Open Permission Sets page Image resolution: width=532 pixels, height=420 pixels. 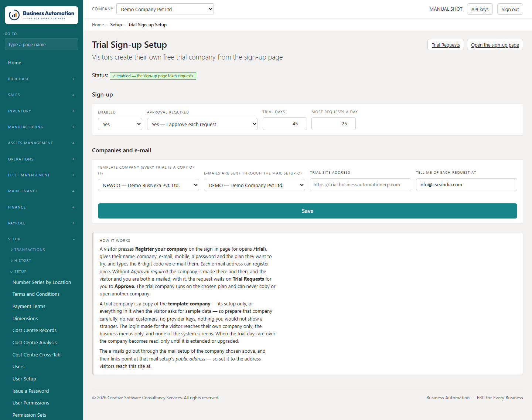30,415
